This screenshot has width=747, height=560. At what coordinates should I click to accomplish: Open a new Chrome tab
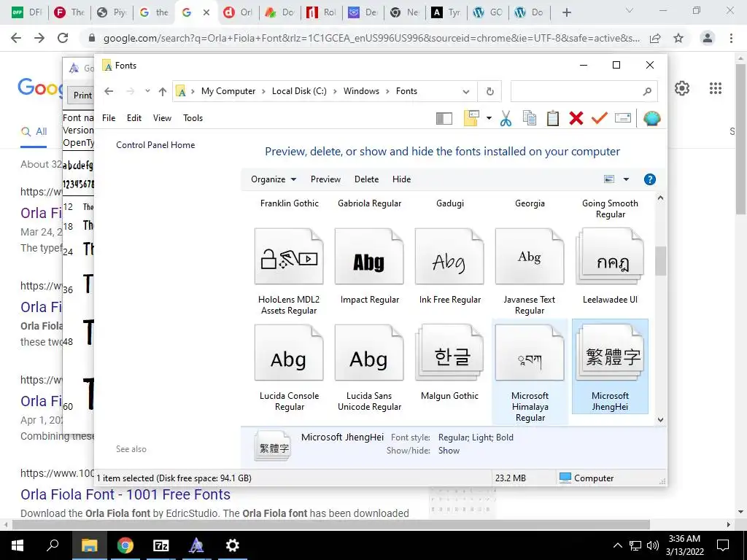click(566, 12)
